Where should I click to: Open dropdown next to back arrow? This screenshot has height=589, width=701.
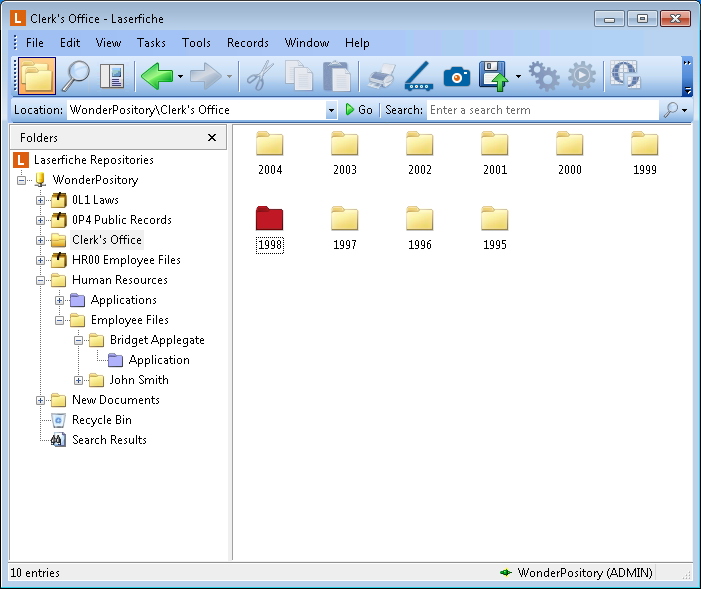[x=180, y=76]
